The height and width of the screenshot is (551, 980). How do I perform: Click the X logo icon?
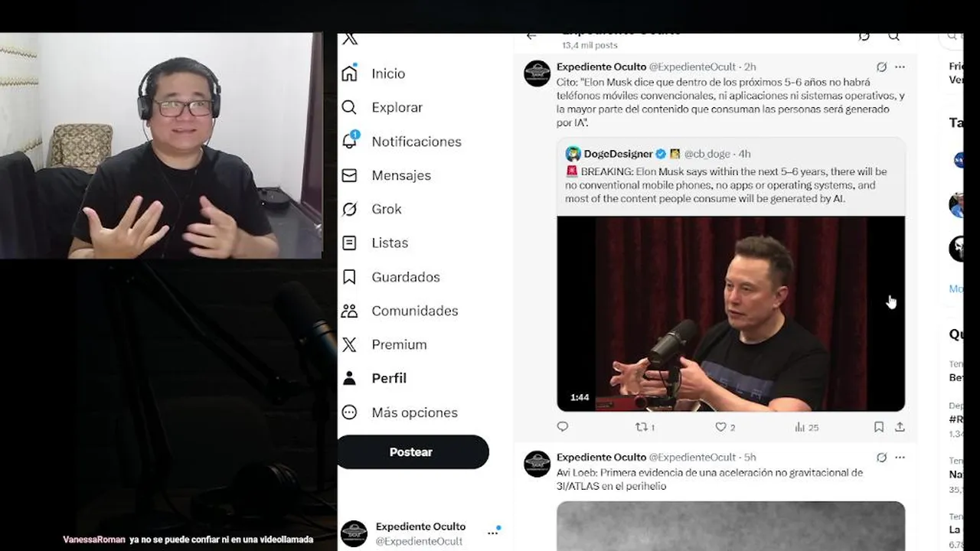point(350,39)
